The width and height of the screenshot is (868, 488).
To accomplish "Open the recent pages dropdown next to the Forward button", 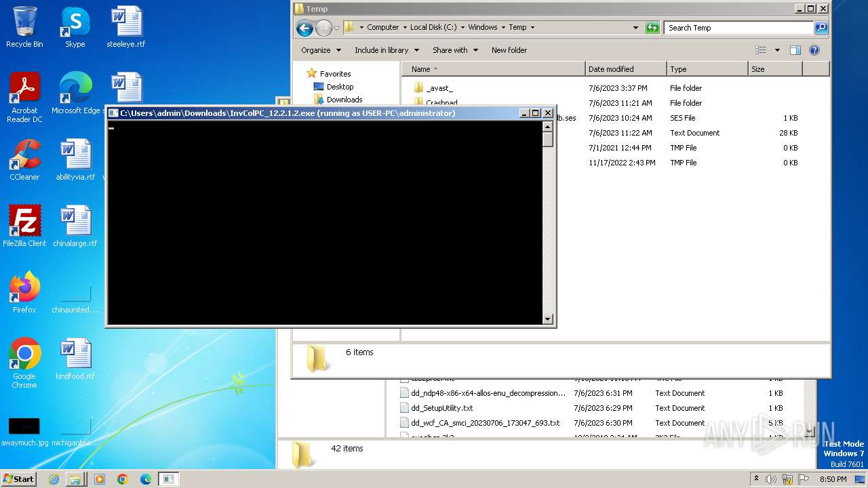I will pos(336,28).
